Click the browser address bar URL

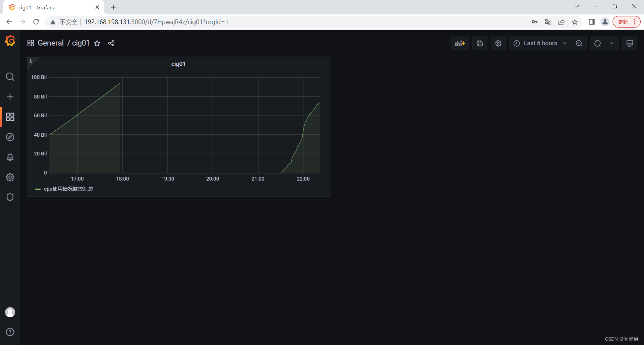point(156,22)
